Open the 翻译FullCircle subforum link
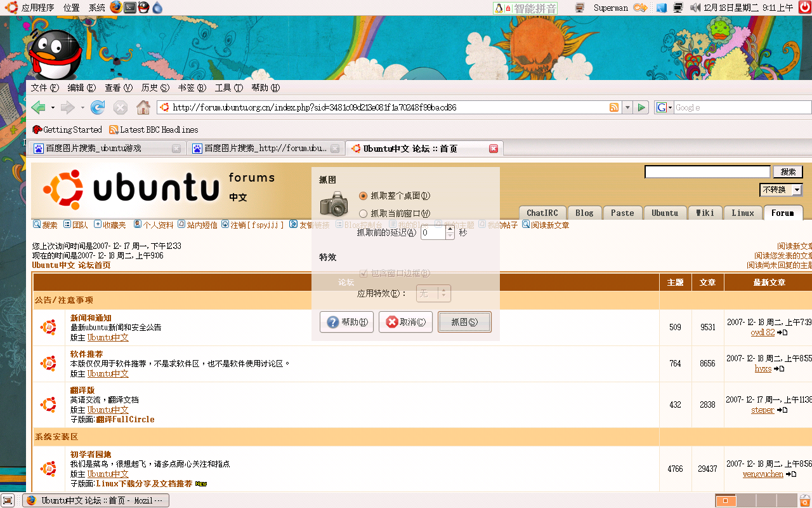The width and height of the screenshot is (812, 508). pos(125,419)
